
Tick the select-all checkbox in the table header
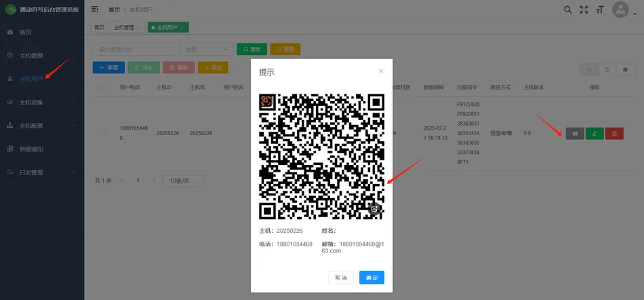[100, 87]
